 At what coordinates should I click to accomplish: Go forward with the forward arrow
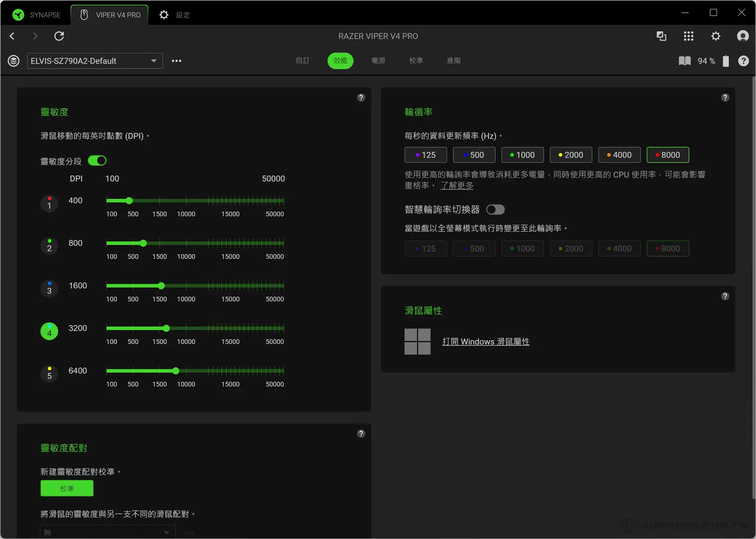pos(35,36)
